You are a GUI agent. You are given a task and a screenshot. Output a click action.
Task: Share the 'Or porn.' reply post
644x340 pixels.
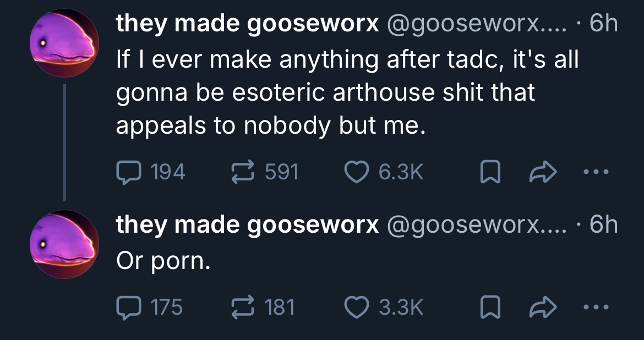[x=543, y=307]
